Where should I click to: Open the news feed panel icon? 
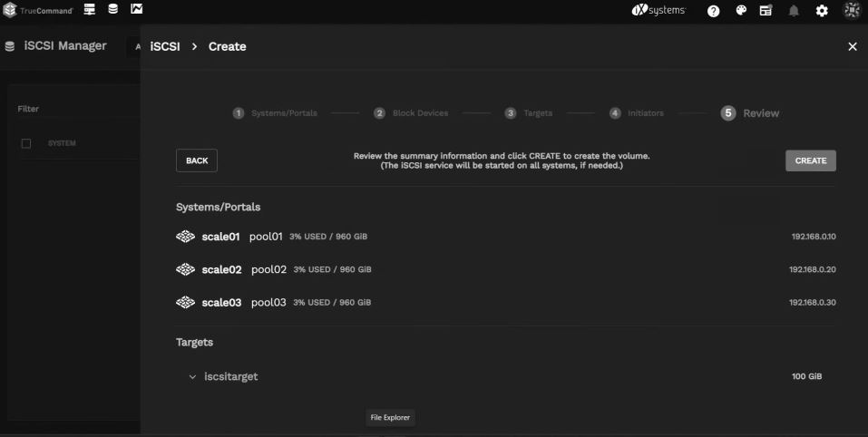pyautogui.click(x=766, y=11)
